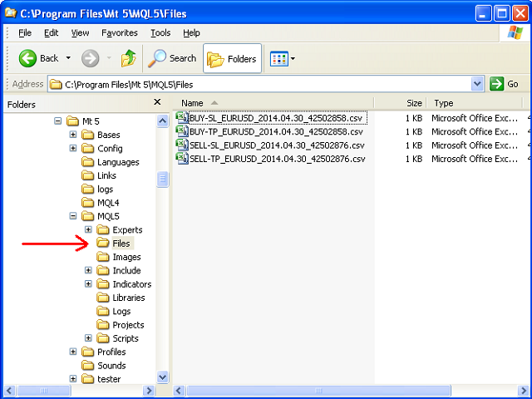Collapse the Mt 5 folder node
Image resolution: width=532 pixels, height=399 pixels.
click(58, 121)
